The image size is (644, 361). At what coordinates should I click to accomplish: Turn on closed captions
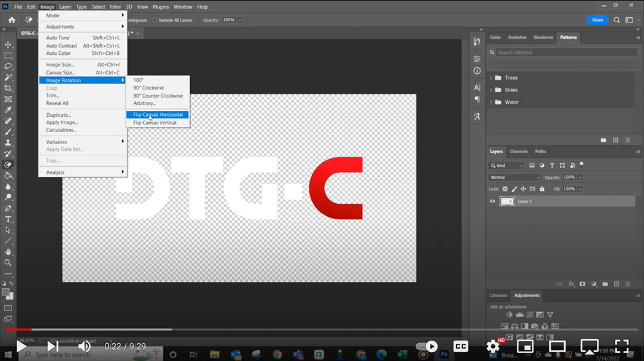pos(461,346)
